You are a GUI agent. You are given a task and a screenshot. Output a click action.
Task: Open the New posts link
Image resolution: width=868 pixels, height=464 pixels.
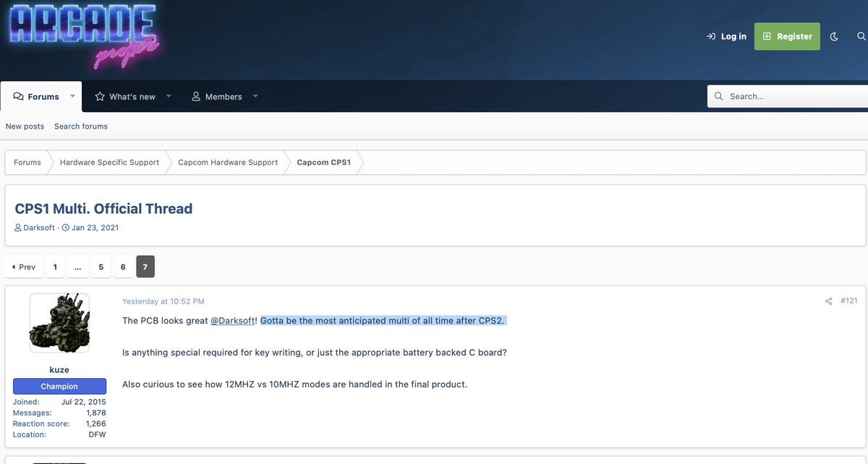25,126
